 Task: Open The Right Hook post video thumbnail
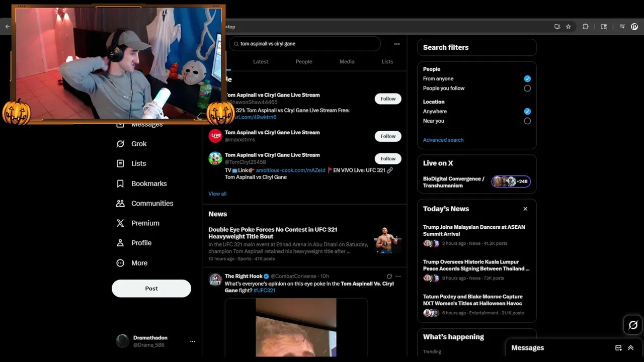coord(296,327)
